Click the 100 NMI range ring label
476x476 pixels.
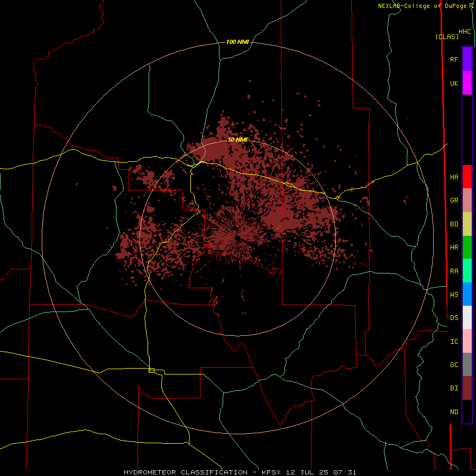(x=237, y=42)
